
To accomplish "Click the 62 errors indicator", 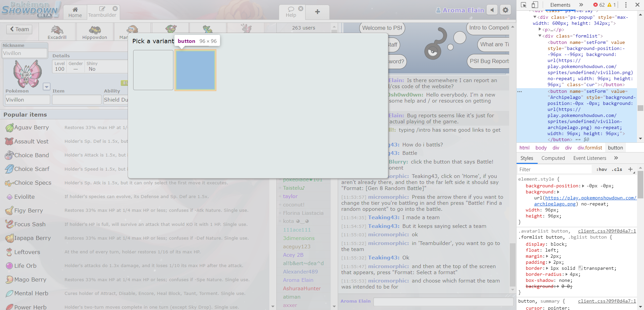I will point(599,5).
